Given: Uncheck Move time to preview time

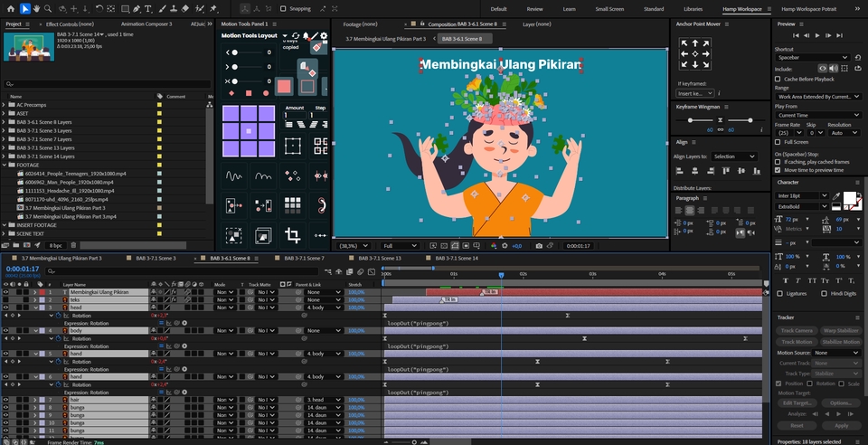Looking at the screenshot, I should (x=778, y=170).
